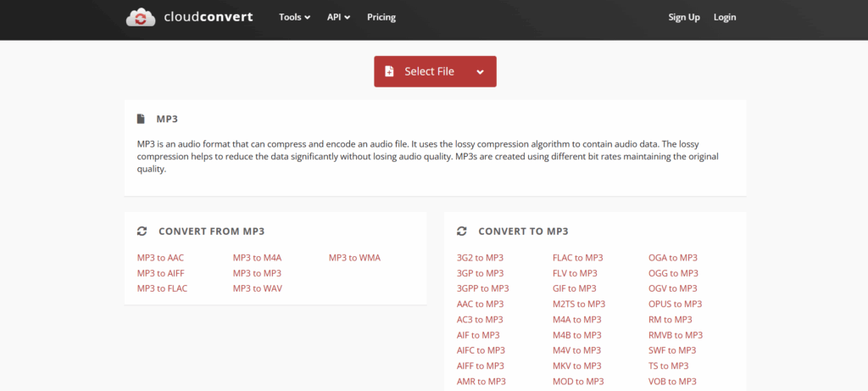Image resolution: width=868 pixels, height=391 pixels.
Task: Select MOD to MP3 link
Action: pyautogui.click(x=578, y=382)
